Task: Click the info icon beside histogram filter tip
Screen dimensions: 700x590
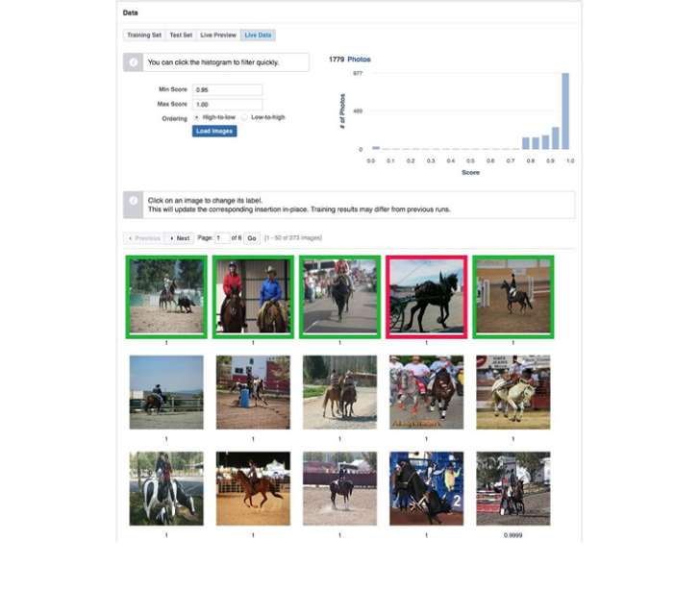Action: pyautogui.click(x=135, y=62)
